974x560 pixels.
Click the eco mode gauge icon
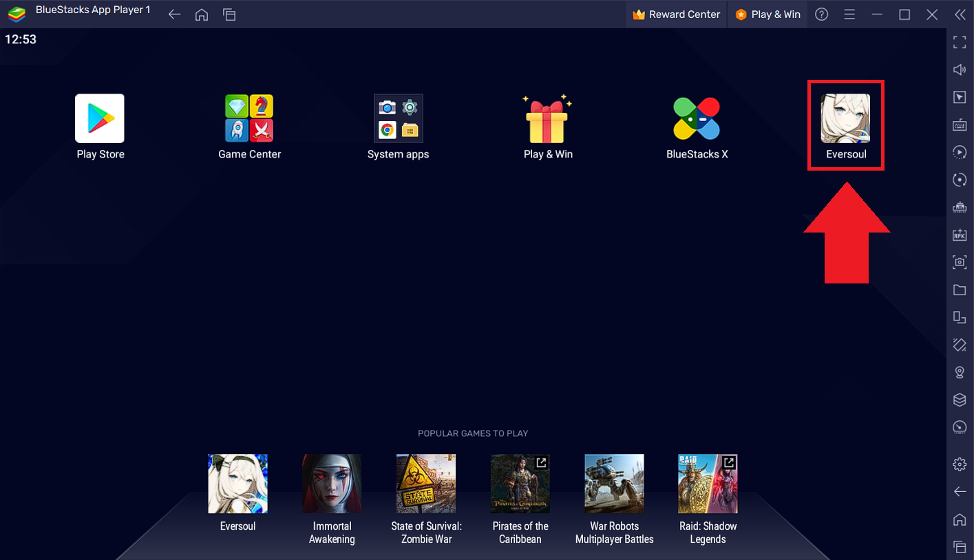pos(960,427)
